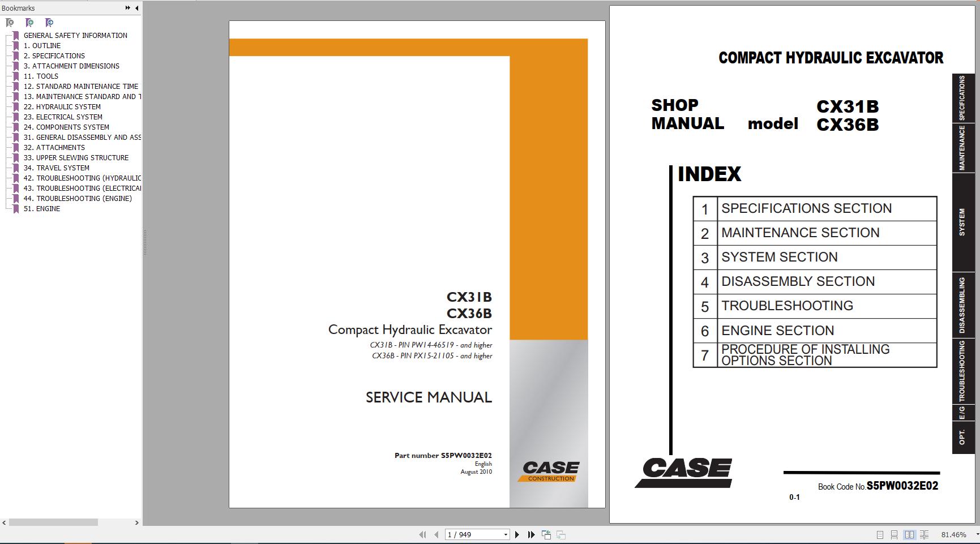Screen dimensions: 980x544
Task: Open 44. TROUBLESHOOTING (ENGINE) bookmark
Action: [78, 198]
